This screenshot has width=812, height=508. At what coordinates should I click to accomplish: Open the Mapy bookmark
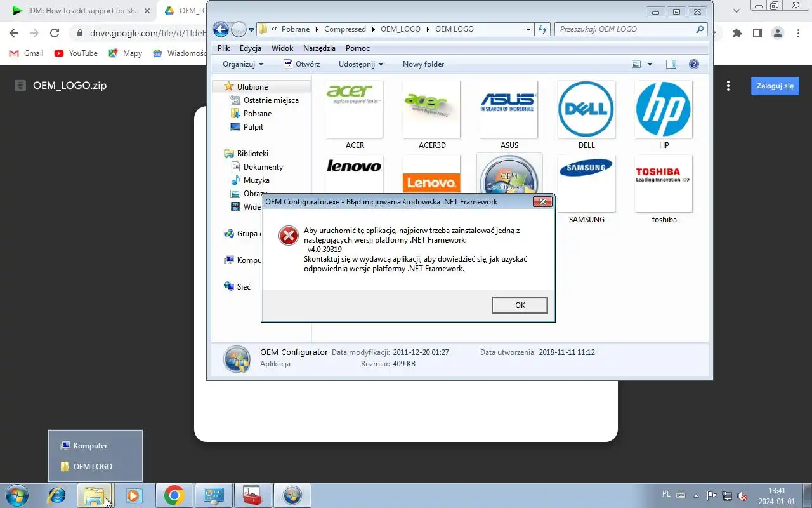point(125,53)
